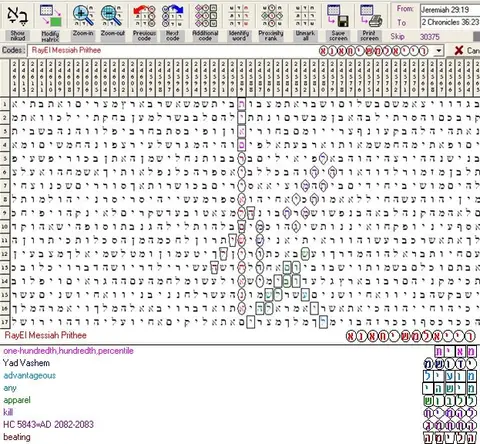Select the Yad Vashem term

tap(26, 363)
